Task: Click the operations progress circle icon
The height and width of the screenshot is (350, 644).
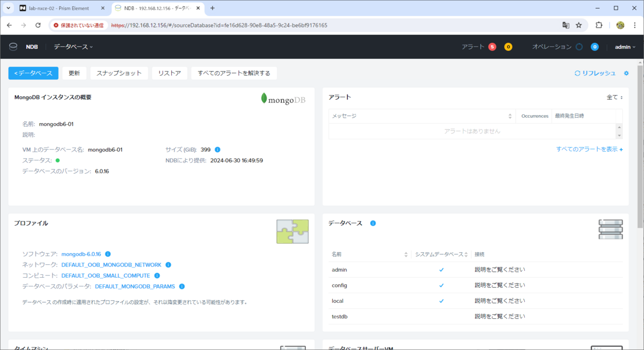Action: [x=579, y=47]
